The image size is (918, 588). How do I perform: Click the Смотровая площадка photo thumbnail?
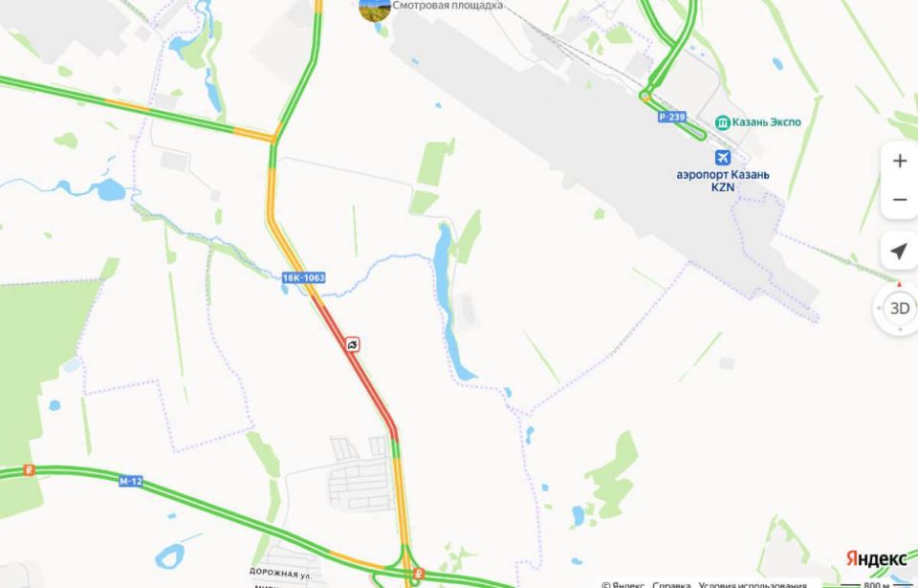click(375, 7)
